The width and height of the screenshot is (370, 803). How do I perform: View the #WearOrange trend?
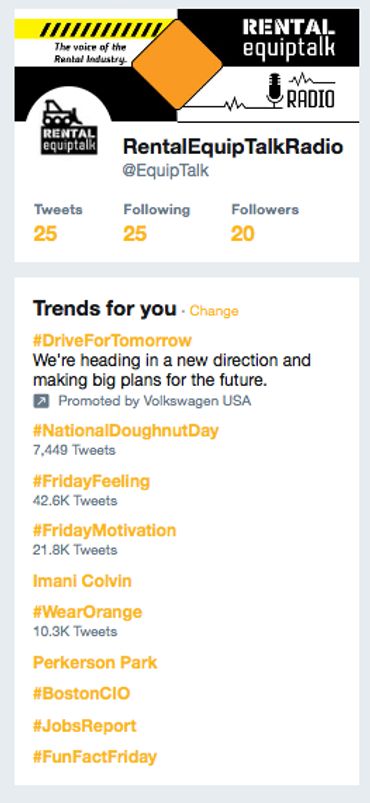coord(88,612)
